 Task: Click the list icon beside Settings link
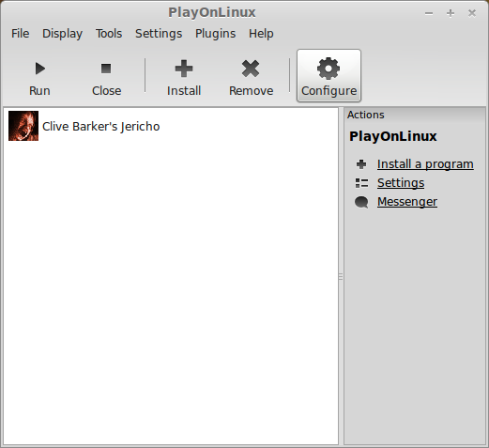(x=361, y=183)
